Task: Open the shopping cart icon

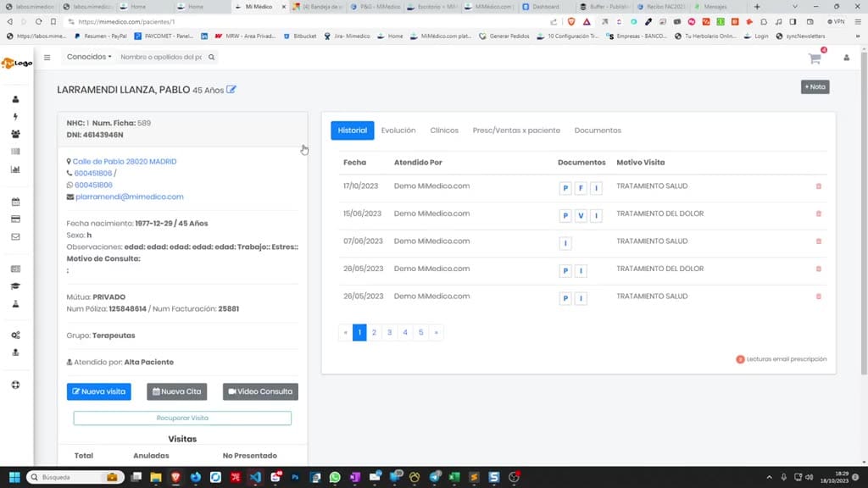Action: tap(815, 58)
